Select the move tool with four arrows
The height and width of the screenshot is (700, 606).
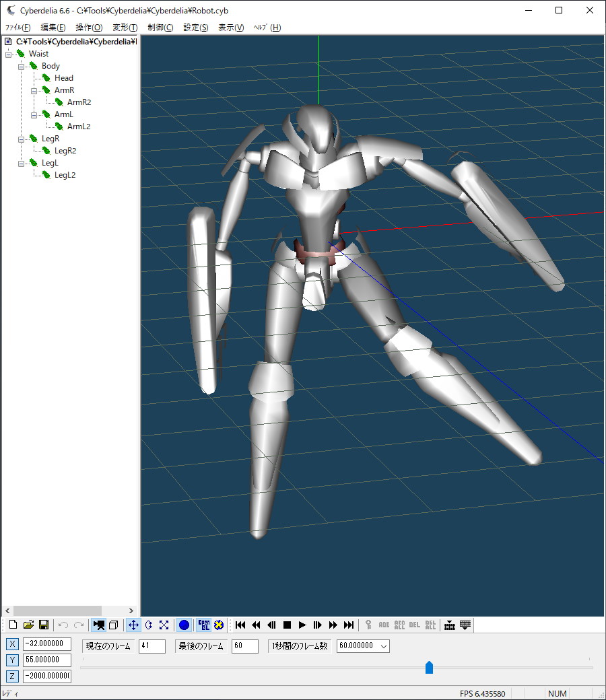(133, 625)
